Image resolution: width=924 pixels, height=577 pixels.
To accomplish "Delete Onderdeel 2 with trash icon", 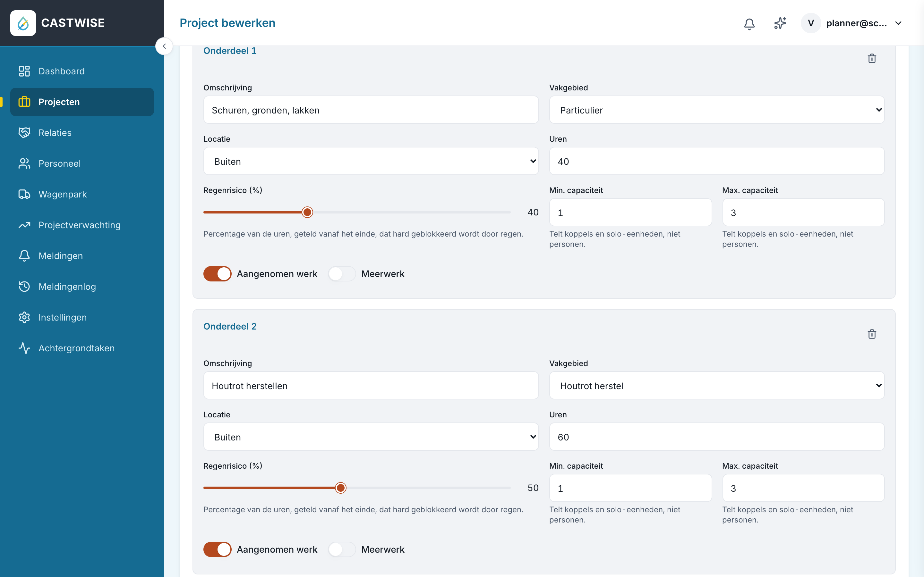I will (872, 334).
